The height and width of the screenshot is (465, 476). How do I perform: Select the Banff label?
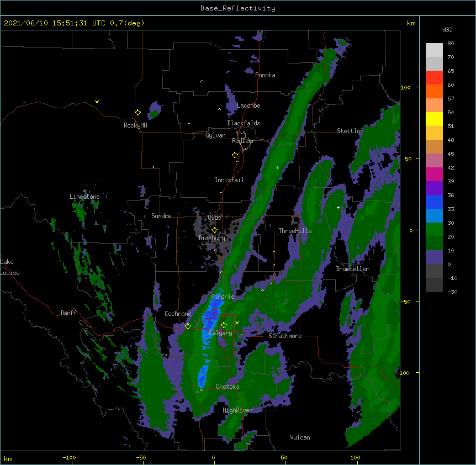[x=68, y=313]
